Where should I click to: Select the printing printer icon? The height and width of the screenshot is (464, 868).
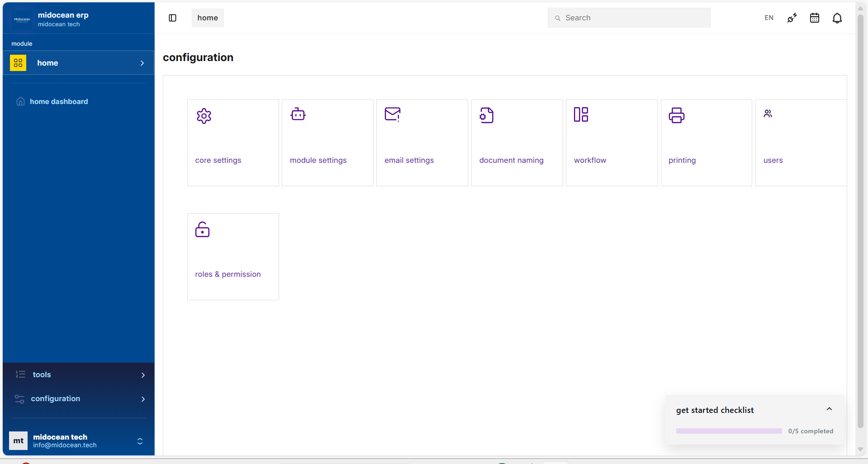click(x=676, y=115)
